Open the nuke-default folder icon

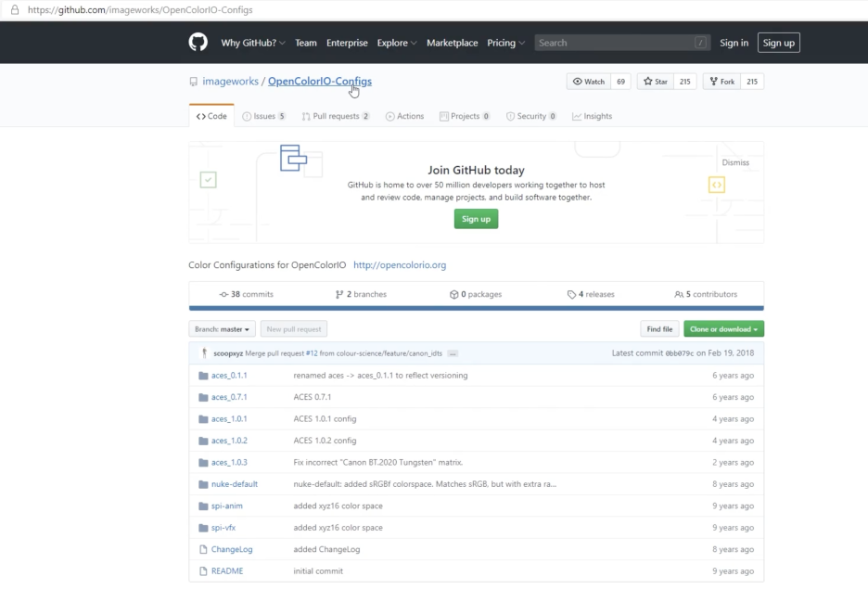pos(203,484)
